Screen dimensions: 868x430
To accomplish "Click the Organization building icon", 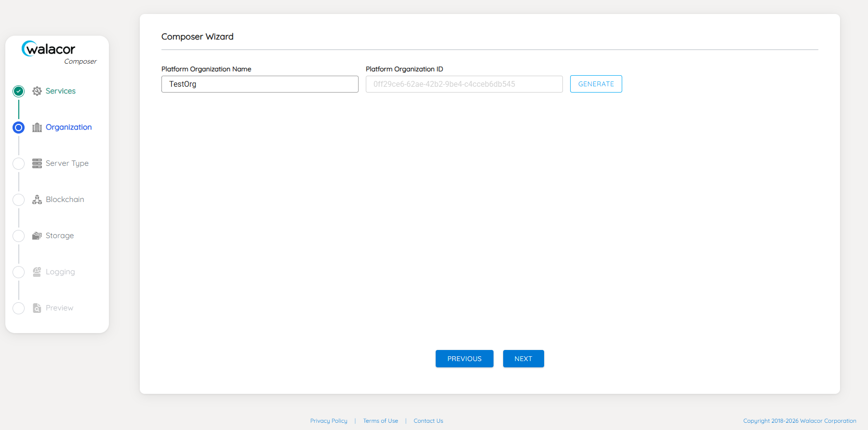I will point(37,127).
